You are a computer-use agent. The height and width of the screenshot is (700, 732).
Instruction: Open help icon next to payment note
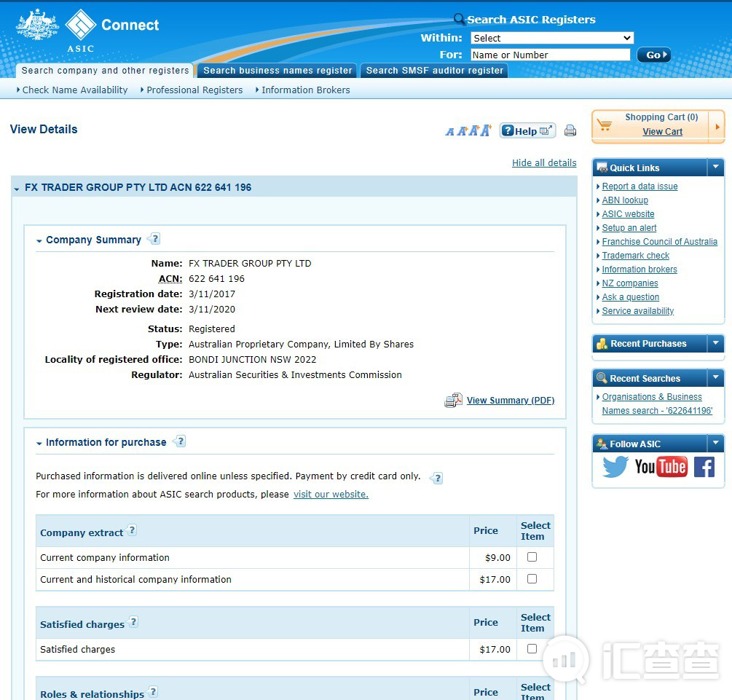pos(436,478)
